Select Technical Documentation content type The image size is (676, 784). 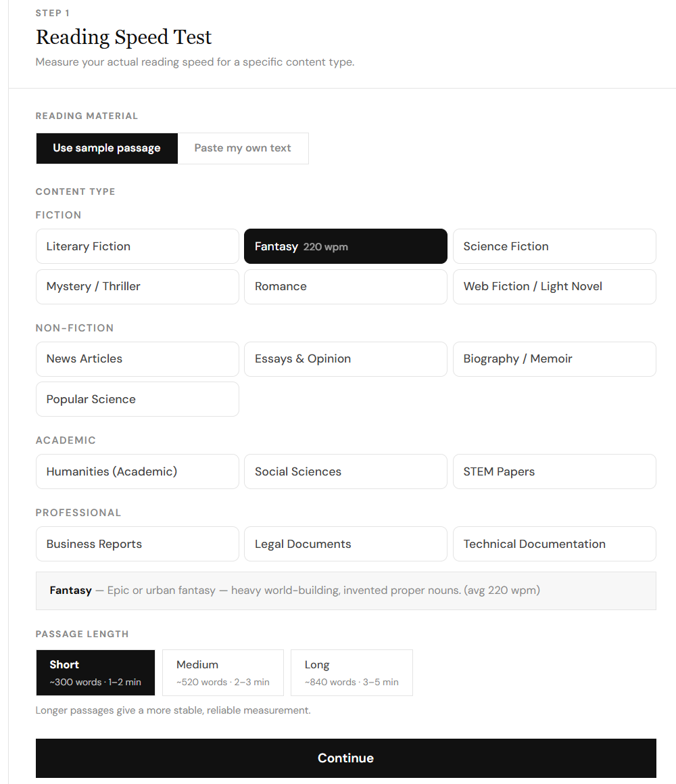click(554, 543)
